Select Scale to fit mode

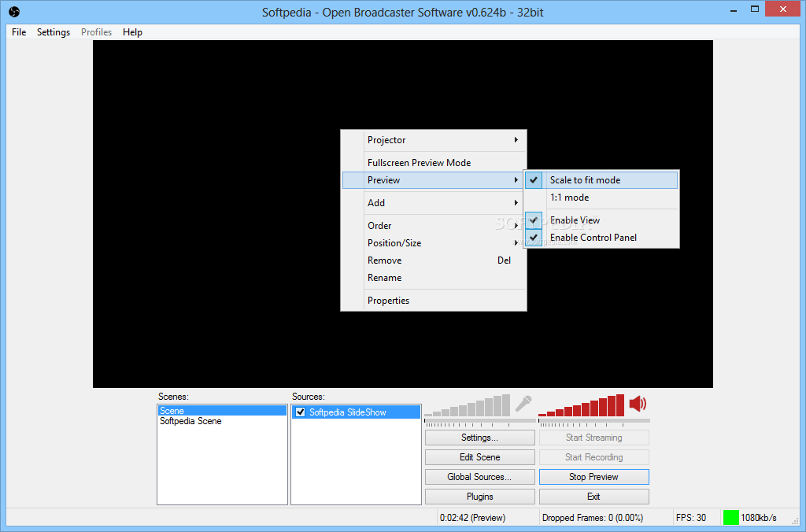coord(585,180)
